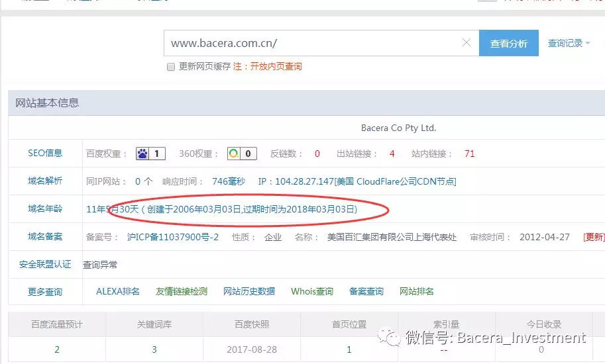Click the 百度流量预计 value 2
This screenshot has width=605, height=364.
[57, 349]
